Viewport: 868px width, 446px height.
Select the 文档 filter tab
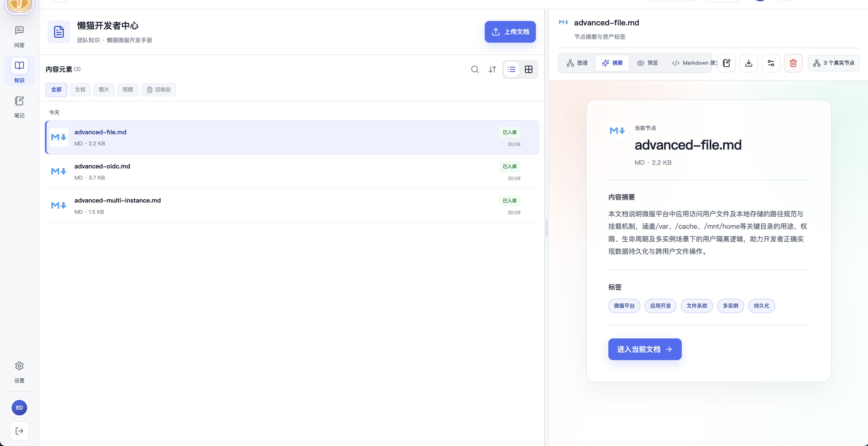80,90
